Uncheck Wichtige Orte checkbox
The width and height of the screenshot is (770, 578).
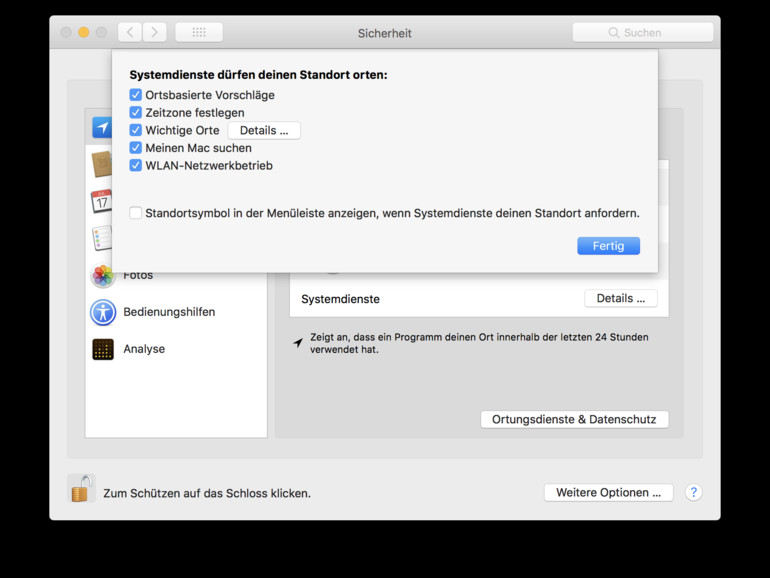coord(136,130)
